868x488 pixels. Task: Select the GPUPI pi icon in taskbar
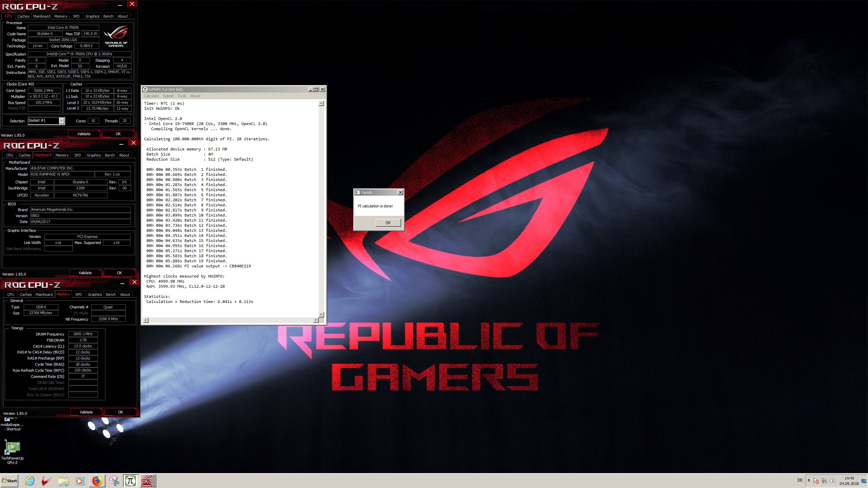tap(131, 481)
